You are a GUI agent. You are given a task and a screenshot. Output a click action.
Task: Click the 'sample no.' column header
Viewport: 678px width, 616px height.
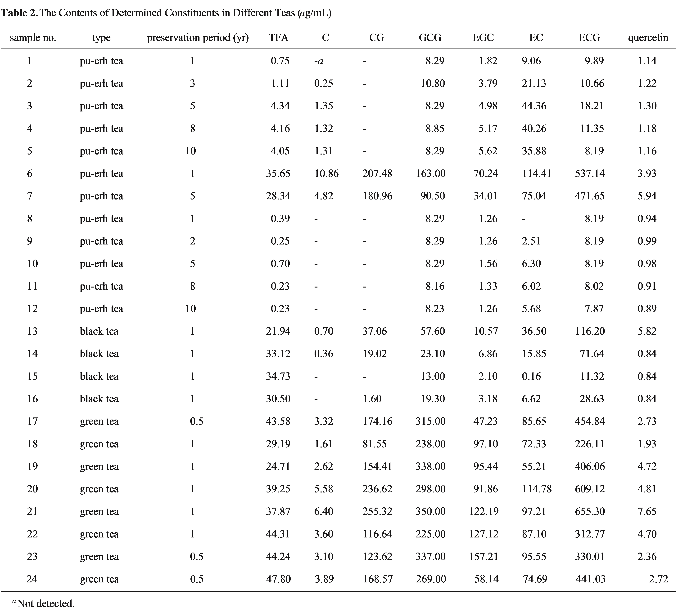point(33,37)
